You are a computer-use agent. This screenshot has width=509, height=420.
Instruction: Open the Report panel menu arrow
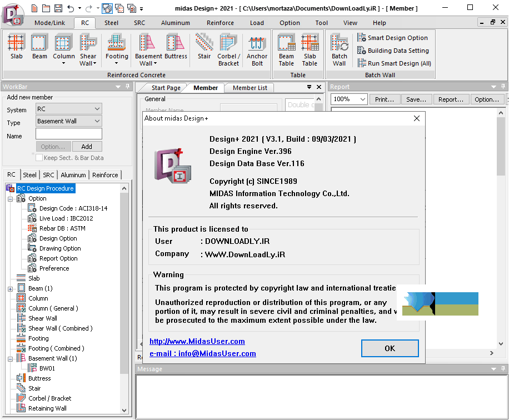pos(493,87)
